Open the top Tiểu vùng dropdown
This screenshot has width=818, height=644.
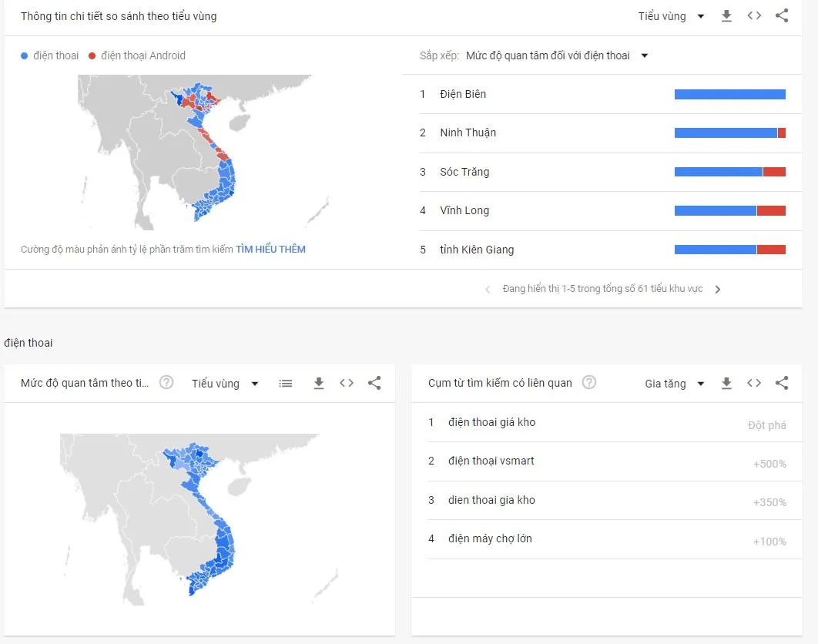tap(671, 16)
